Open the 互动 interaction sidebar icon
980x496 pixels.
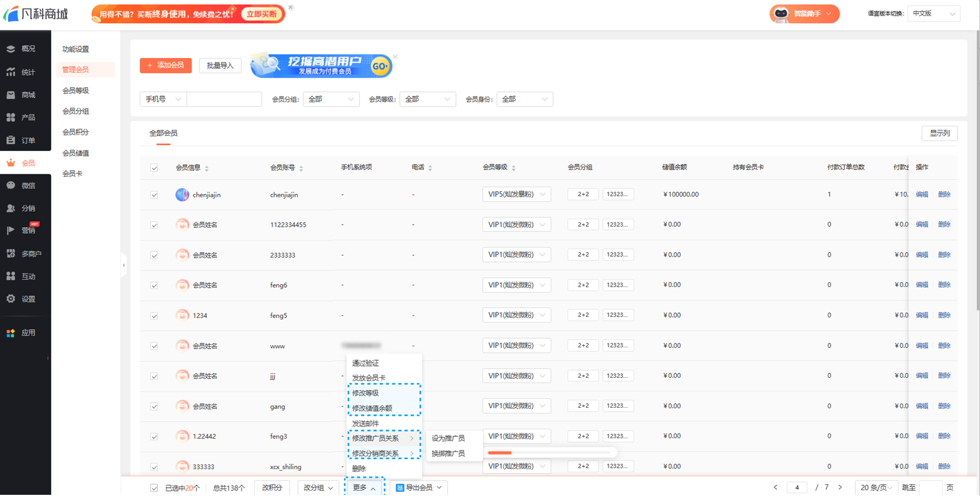(x=11, y=276)
